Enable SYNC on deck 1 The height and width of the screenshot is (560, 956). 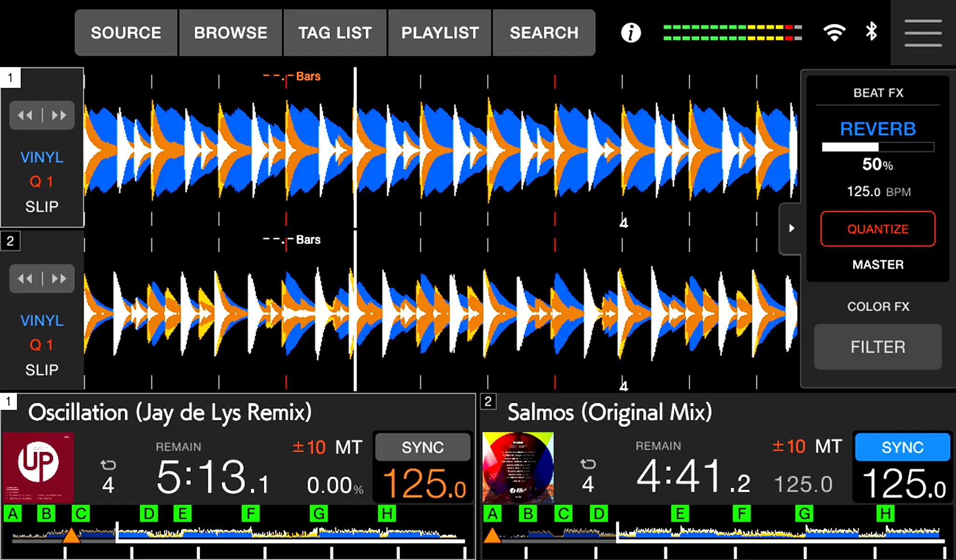click(x=423, y=447)
